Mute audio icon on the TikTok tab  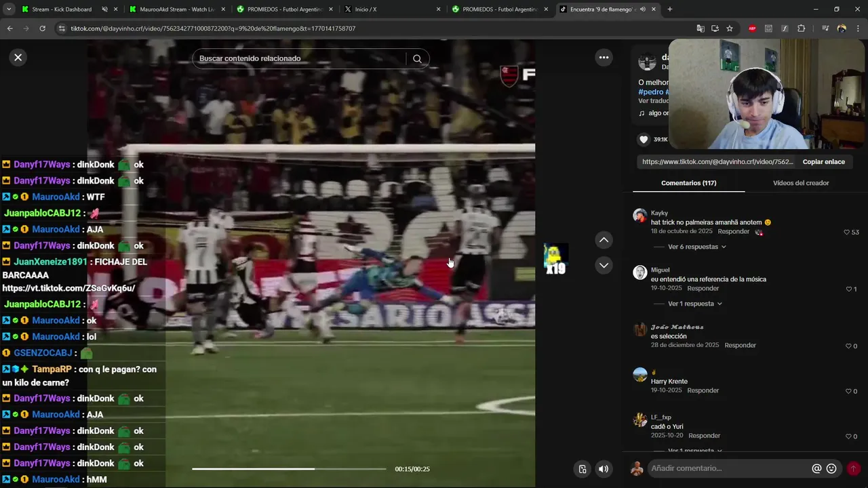[642, 9]
